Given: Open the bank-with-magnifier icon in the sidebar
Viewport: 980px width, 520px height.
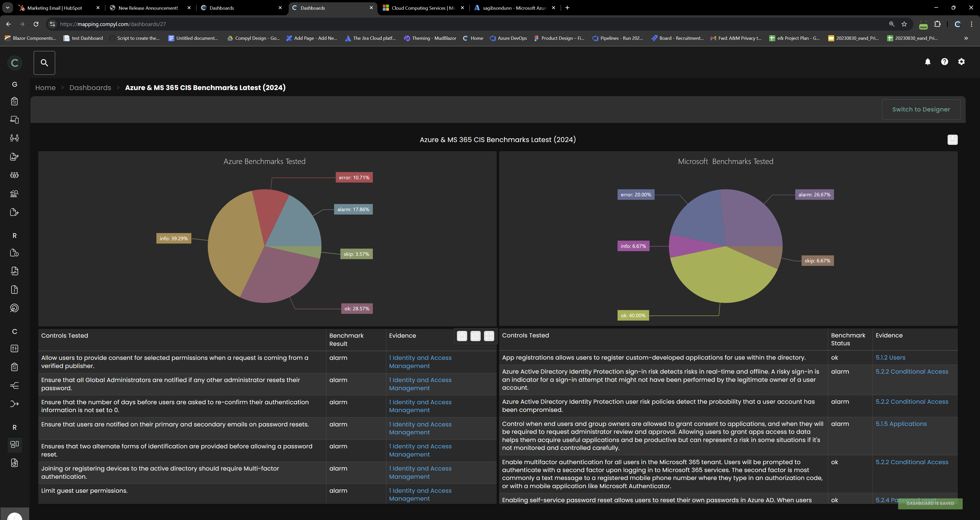Looking at the screenshot, I should click(x=15, y=194).
